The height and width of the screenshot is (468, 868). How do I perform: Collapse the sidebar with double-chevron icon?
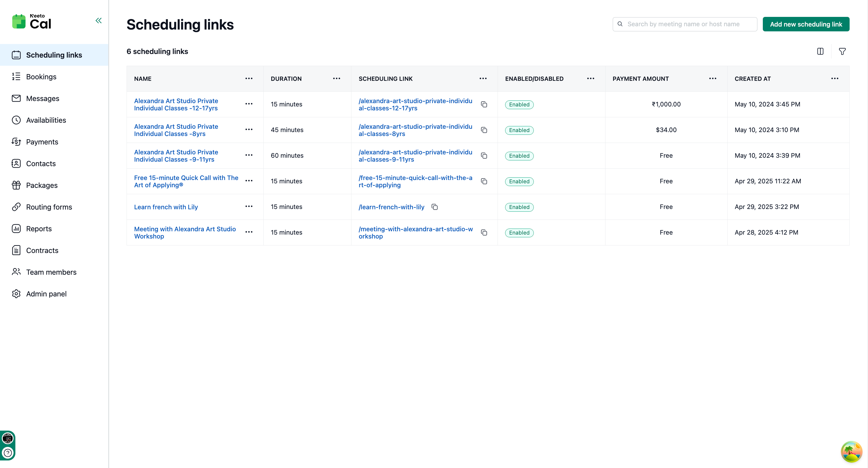(x=98, y=21)
